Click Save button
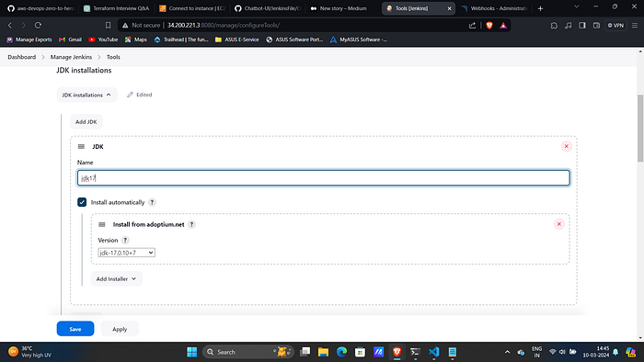 pyautogui.click(x=75, y=329)
